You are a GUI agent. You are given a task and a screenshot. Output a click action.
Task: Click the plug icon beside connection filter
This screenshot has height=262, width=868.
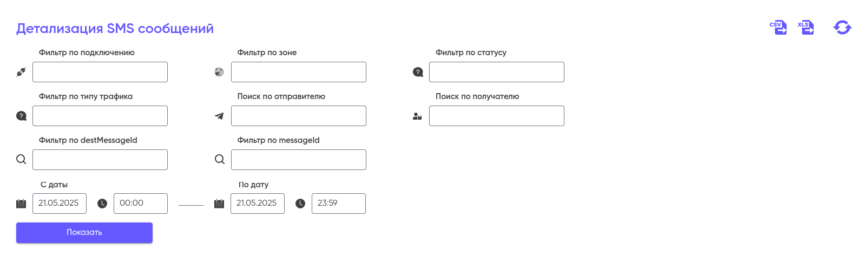pyautogui.click(x=21, y=72)
